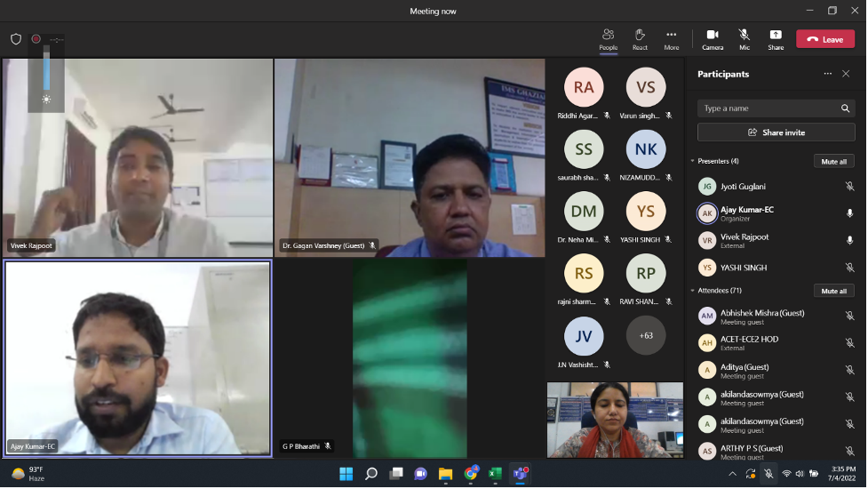Toggle the People panel tab

(x=608, y=38)
